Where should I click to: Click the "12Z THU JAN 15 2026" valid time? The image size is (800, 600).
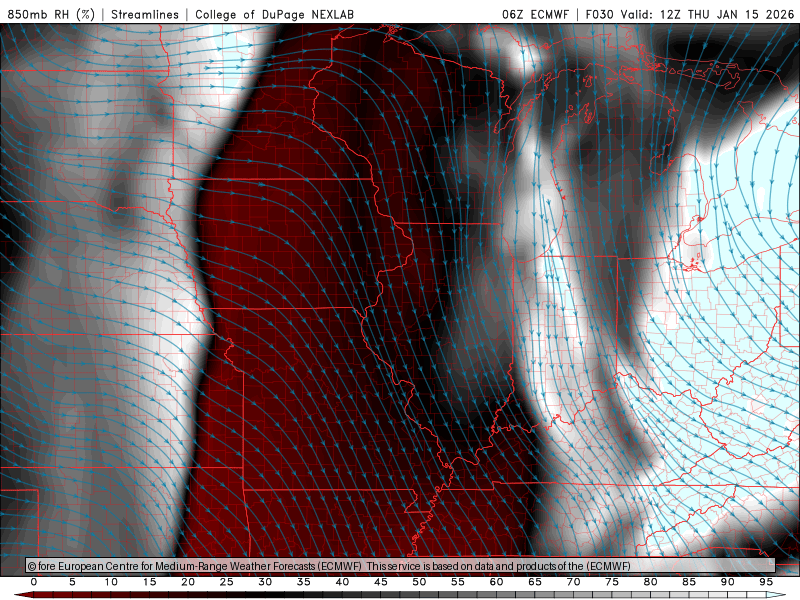pos(727,14)
